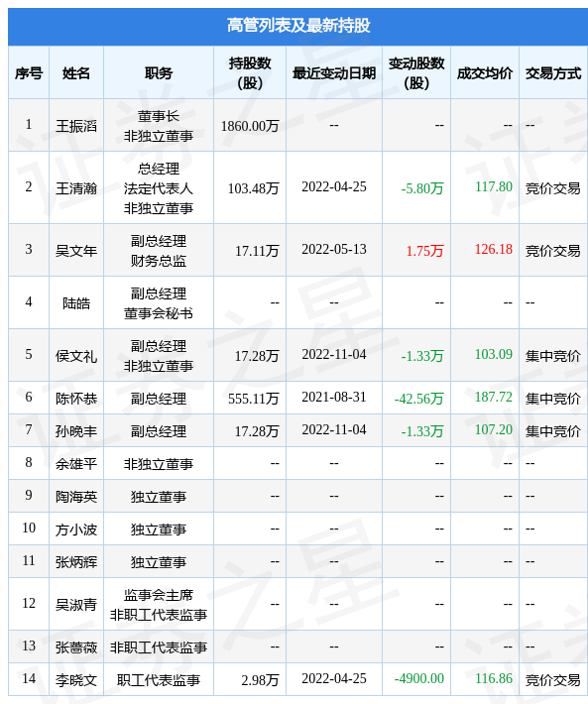Screen dimensions: 588x704
Task: Select the red 1.75万 change value
Action: (x=424, y=251)
